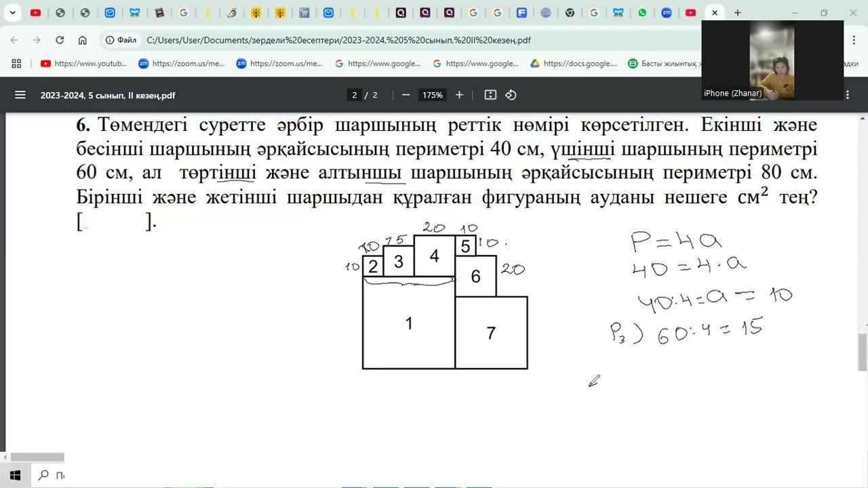This screenshot has width=868, height=488.
Task: Switch to the shopping cart icon tab
Action: (x=304, y=12)
